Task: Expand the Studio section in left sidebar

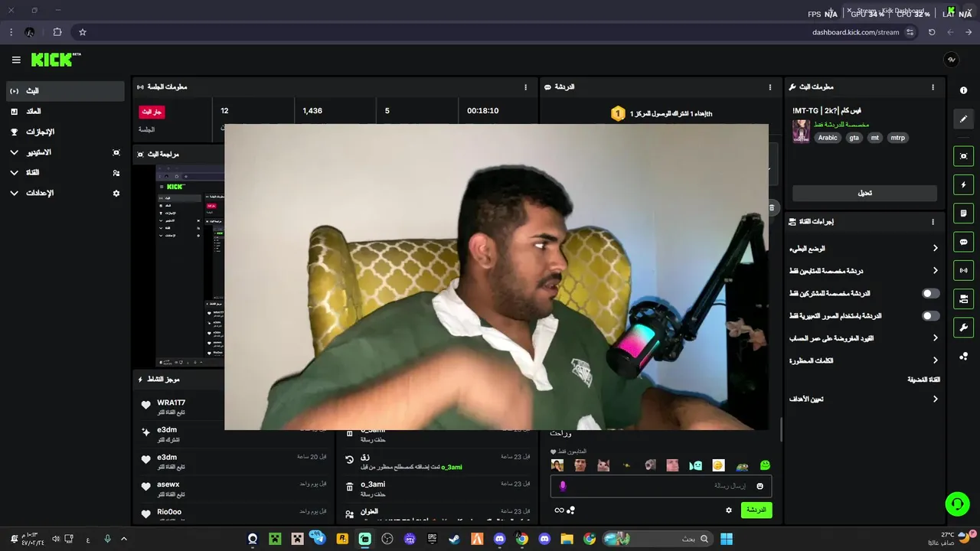Action: (x=14, y=152)
